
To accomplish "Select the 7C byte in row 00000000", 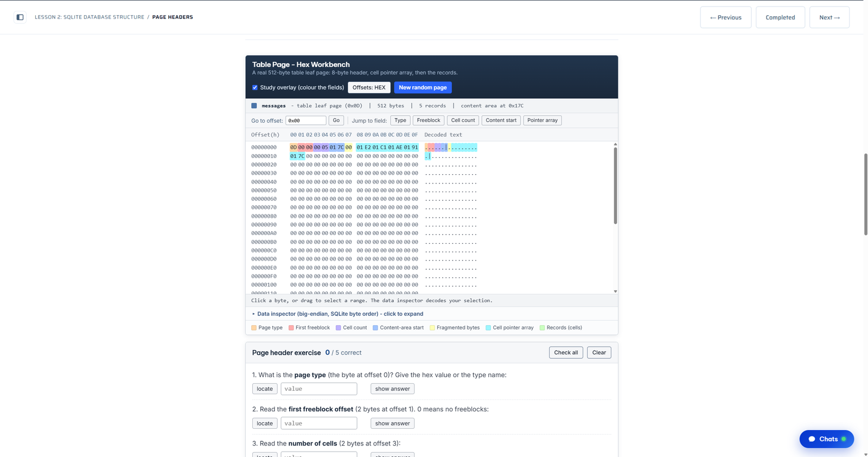I will [x=341, y=148].
